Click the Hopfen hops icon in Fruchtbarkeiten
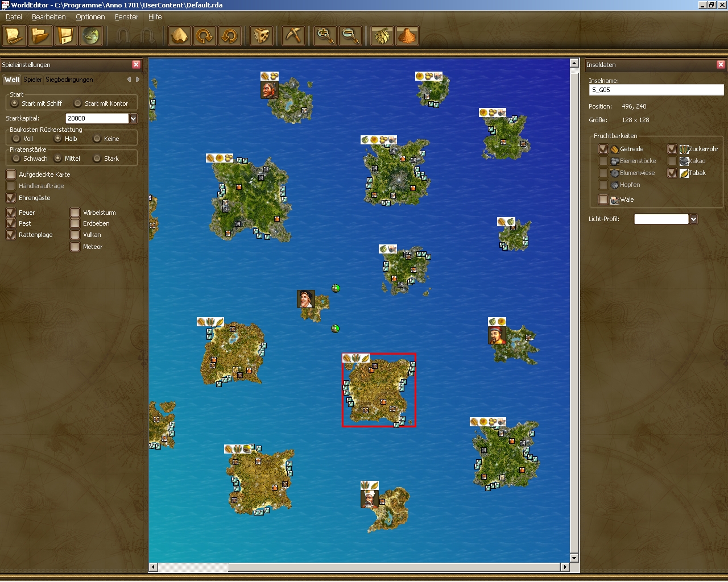728x582 pixels. (615, 185)
